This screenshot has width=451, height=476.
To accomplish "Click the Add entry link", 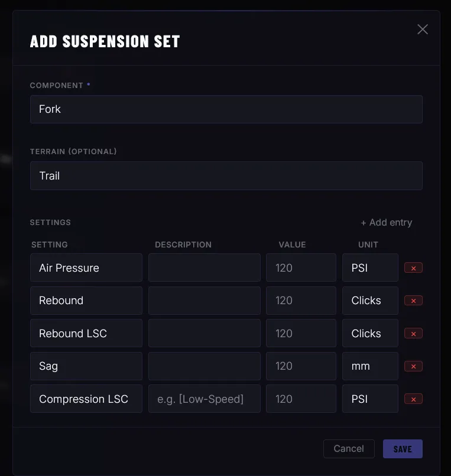I will tap(387, 222).
